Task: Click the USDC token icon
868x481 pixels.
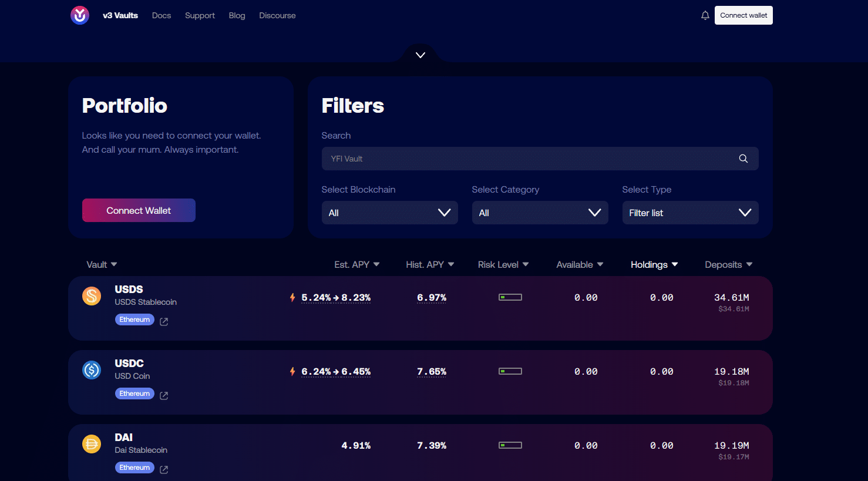Action: (x=92, y=370)
